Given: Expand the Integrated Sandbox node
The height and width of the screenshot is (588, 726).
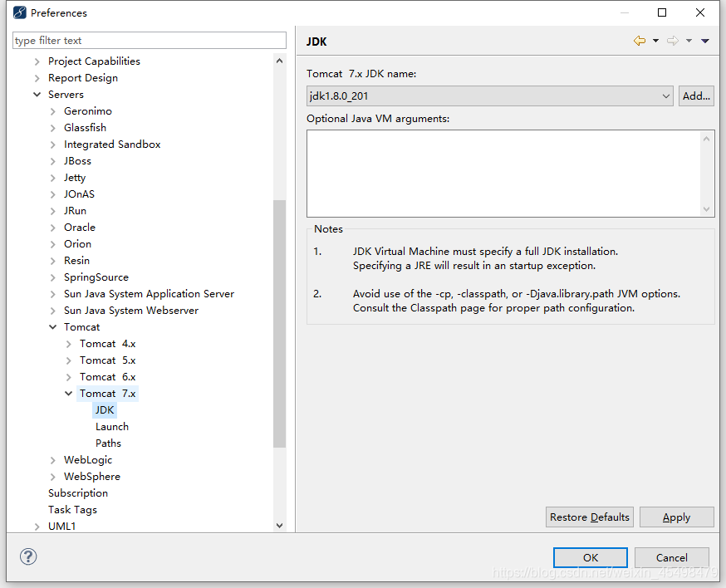Looking at the screenshot, I should coord(53,145).
